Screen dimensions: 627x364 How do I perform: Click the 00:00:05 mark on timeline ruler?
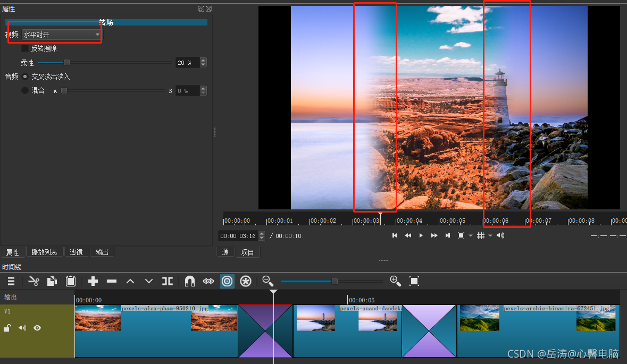pos(362,300)
